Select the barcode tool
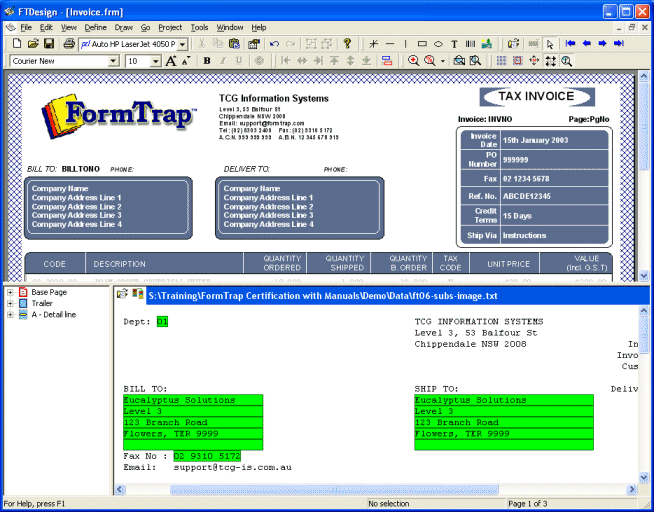 pyautogui.click(x=470, y=44)
